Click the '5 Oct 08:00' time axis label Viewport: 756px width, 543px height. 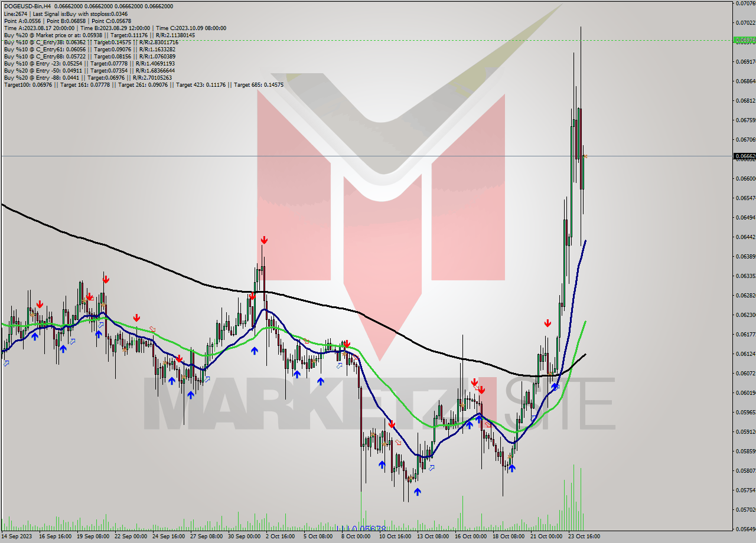318,537
